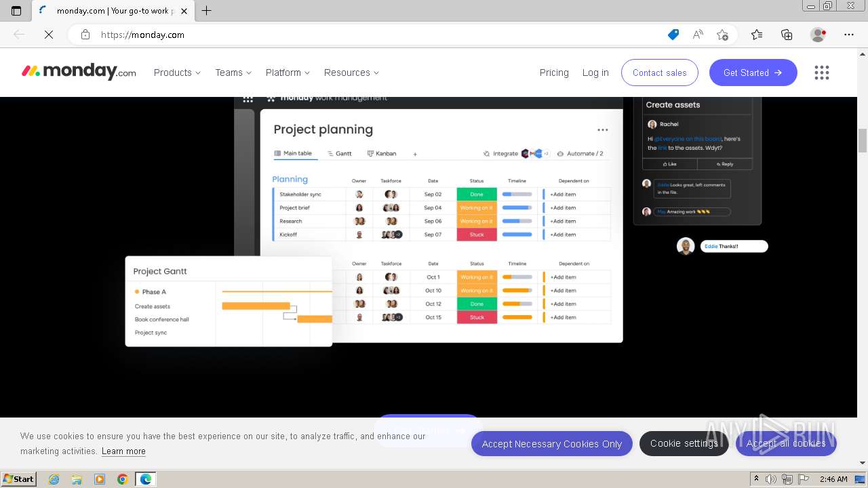
Task: Select the Main table tab
Action: (x=293, y=154)
